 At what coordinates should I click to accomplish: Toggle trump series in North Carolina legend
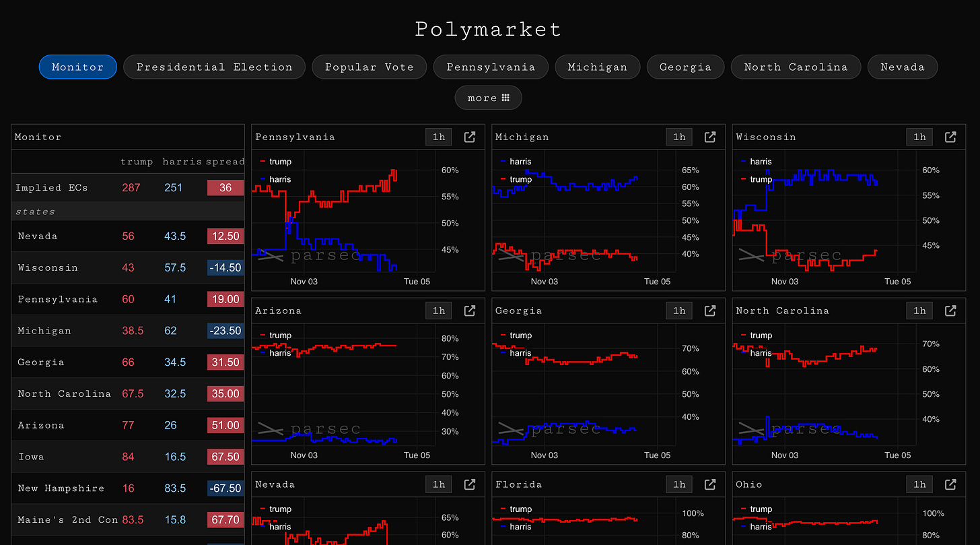pyautogui.click(x=757, y=335)
